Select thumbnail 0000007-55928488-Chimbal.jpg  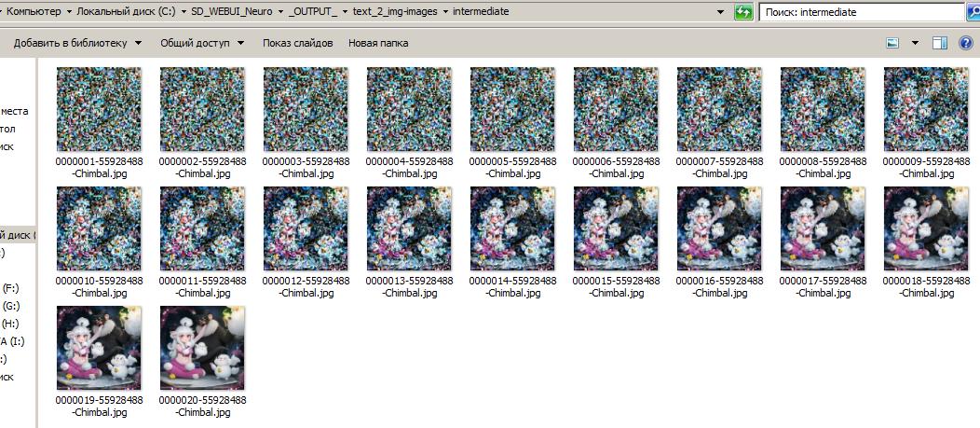click(x=719, y=109)
